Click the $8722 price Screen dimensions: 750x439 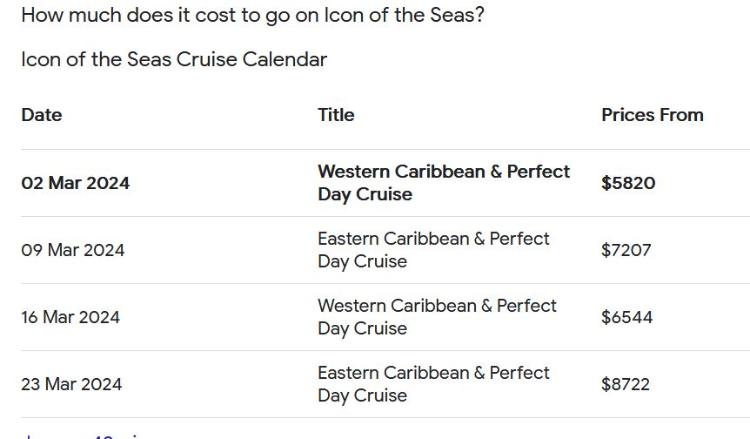click(x=626, y=384)
